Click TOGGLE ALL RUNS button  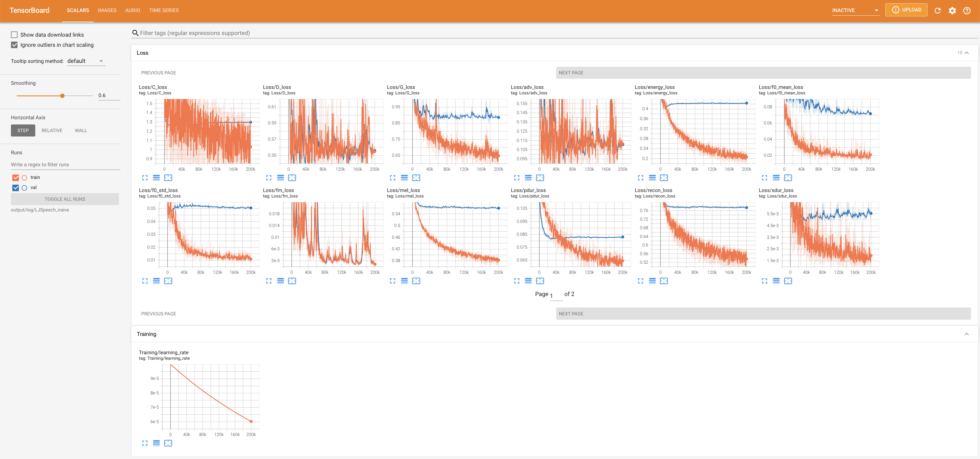[x=65, y=199]
